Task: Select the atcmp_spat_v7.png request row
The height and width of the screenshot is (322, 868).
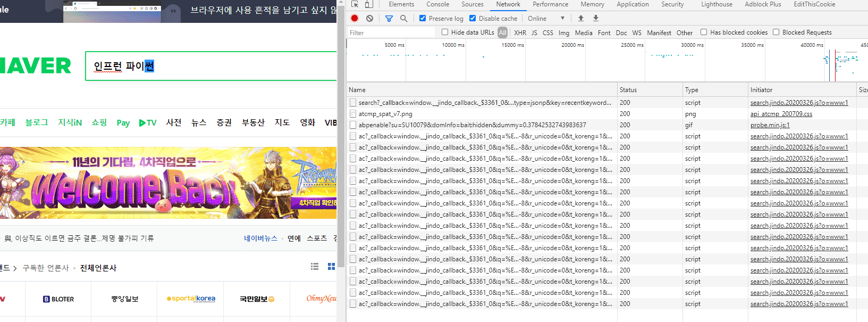Action: [x=607, y=114]
